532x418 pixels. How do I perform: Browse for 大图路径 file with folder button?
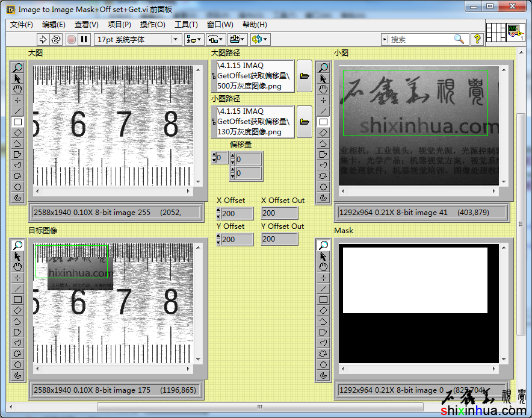click(305, 76)
